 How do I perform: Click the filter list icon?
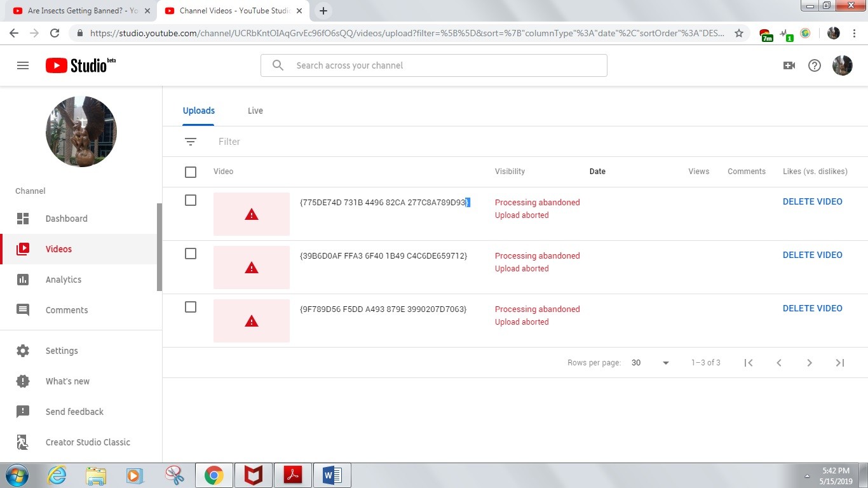[x=191, y=142]
